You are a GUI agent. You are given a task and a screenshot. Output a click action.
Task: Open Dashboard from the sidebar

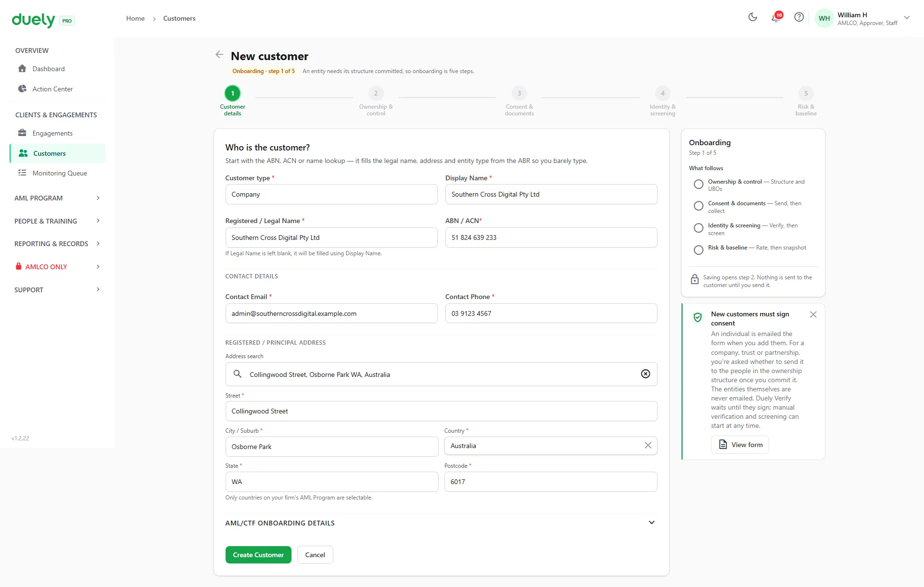[58, 69]
